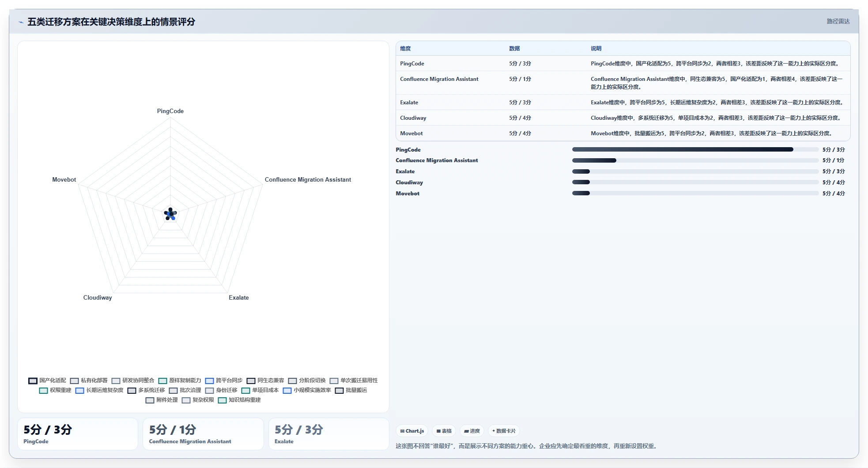Open the PingCode 5分 / 3分 stat card
This screenshot has height=468, width=868.
pos(78,434)
